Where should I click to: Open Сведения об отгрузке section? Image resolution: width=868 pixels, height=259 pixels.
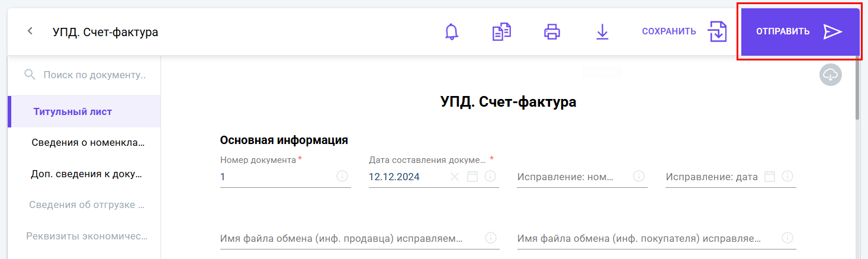[x=84, y=205]
